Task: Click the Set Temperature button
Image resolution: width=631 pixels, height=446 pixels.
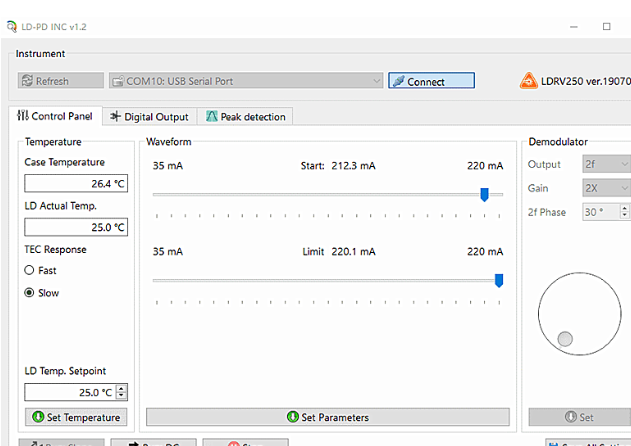Action: click(x=76, y=417)
